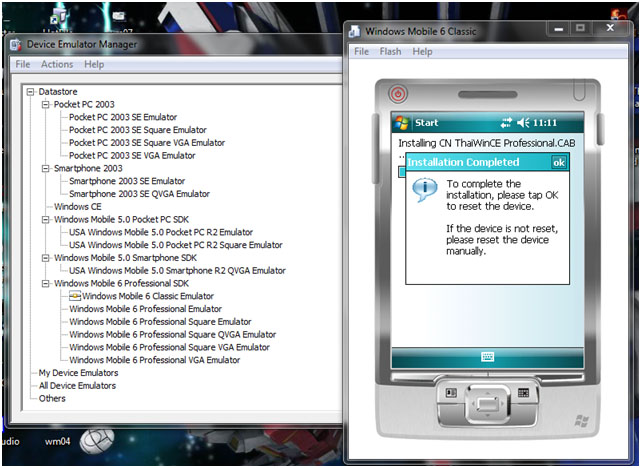Click the connected emulator icon beside Classic Emulator
Screen dimensions: 641x468
coord(75,296)
